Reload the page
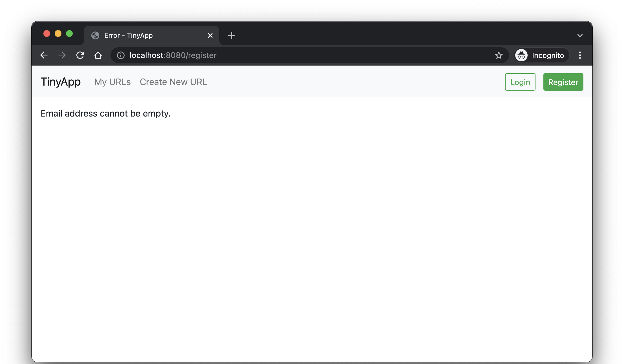This screenshot has width=624, height=364. coord(80,55)
